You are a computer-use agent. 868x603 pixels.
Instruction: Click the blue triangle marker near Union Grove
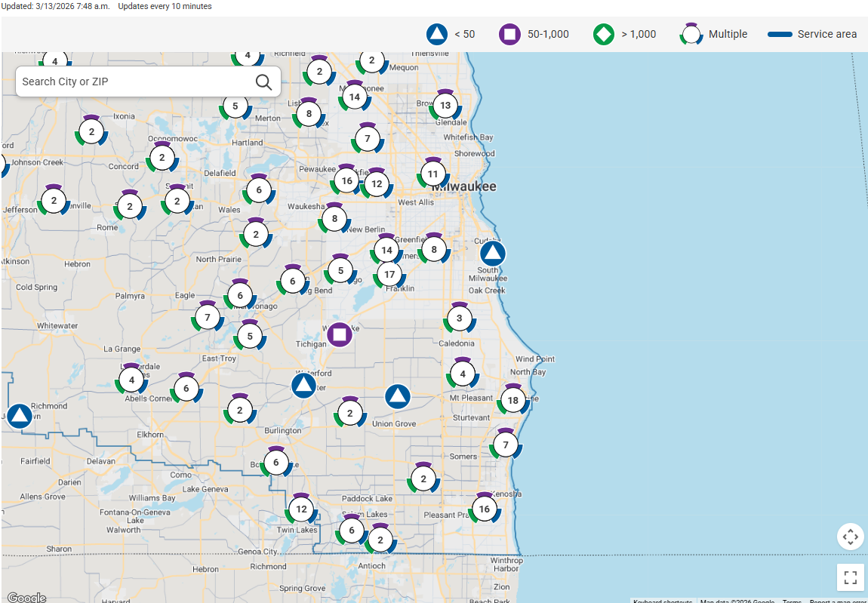pos(398,395)
